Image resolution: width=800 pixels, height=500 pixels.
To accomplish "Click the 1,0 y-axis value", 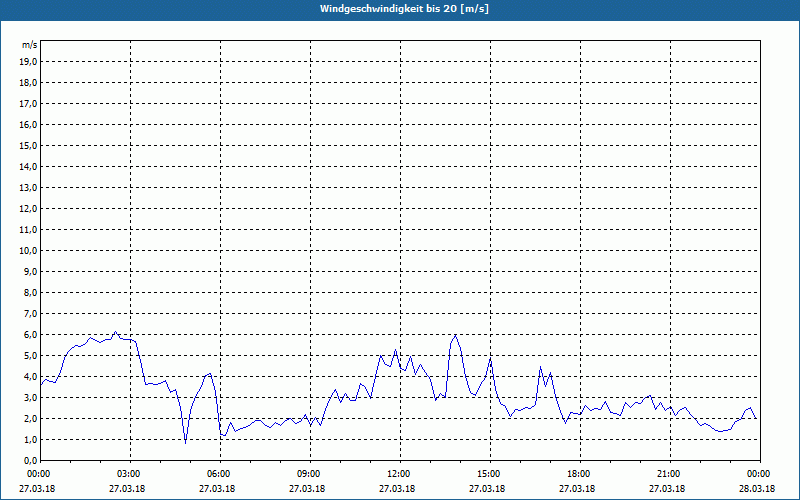I will pyautogui.click(x=30, y=440).
